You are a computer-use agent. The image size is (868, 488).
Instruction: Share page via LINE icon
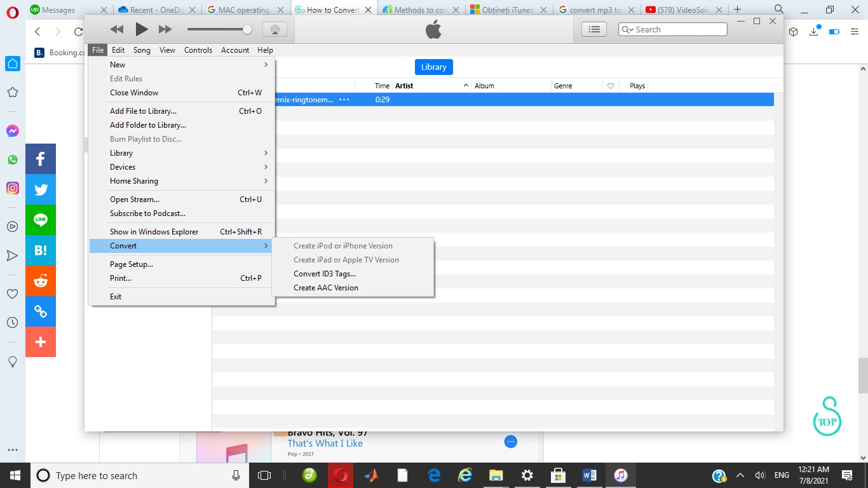click(x=41, y=220)
